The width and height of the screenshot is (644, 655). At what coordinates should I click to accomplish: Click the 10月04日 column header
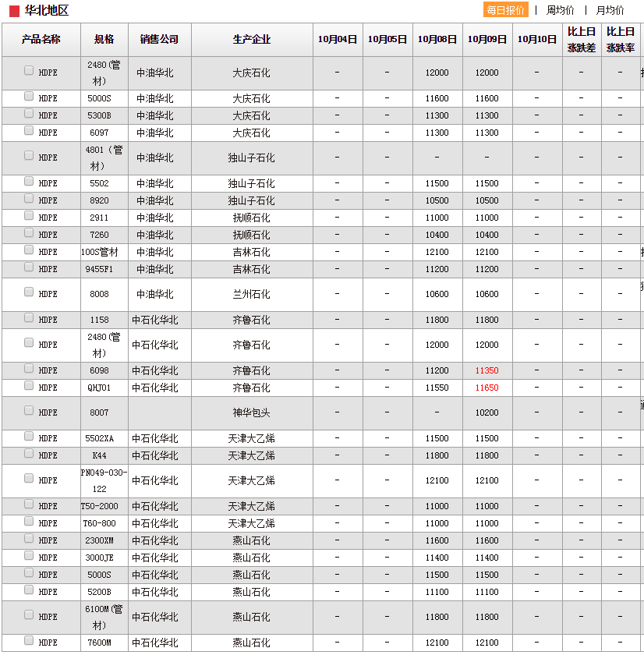point(338,39)
